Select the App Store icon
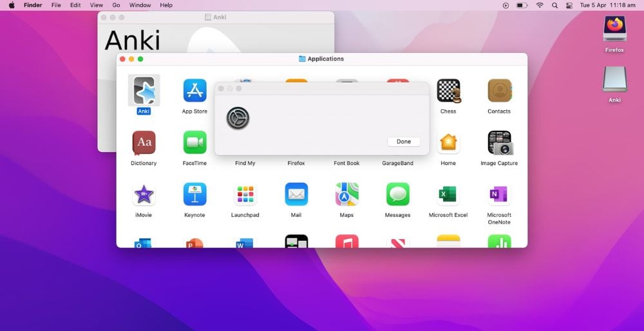This screenshot has width=644, height=331. (194, 90)
